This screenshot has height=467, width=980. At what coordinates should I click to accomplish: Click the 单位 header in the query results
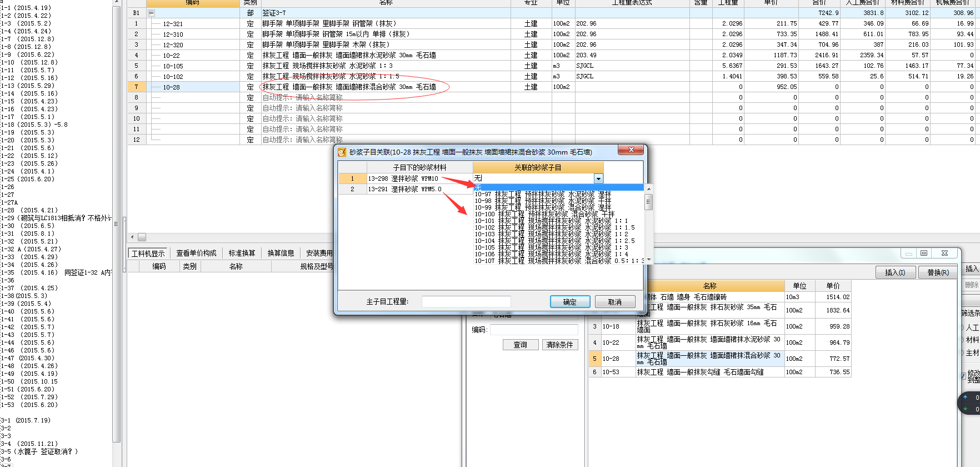pyautogui.click(x=799, y=286)
